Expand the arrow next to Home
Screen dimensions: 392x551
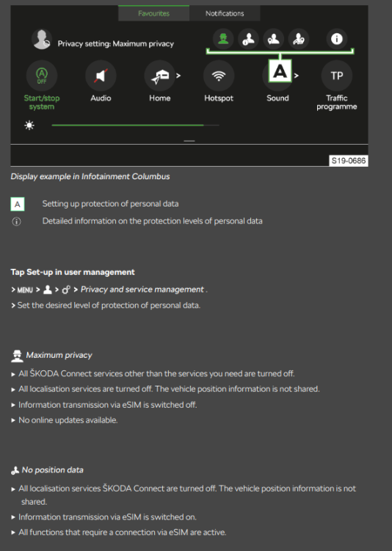click(178, 76)
